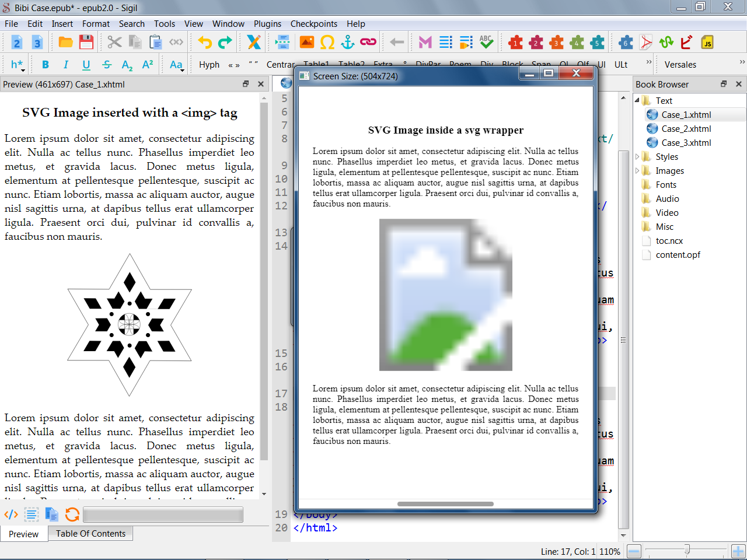The width and height of the screenshot is (747, 560).
Task: Click the Split at Cursor icon
Action: coord(282,42)
